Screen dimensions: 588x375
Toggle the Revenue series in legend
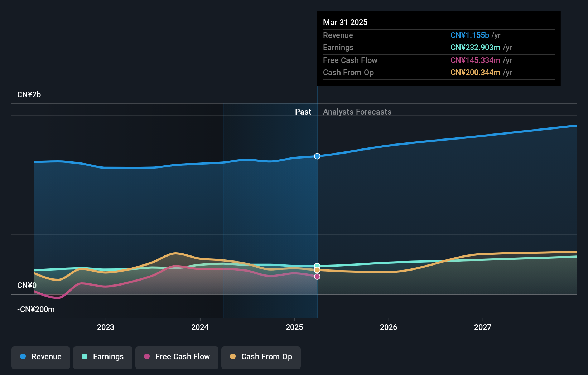(41, 357)
